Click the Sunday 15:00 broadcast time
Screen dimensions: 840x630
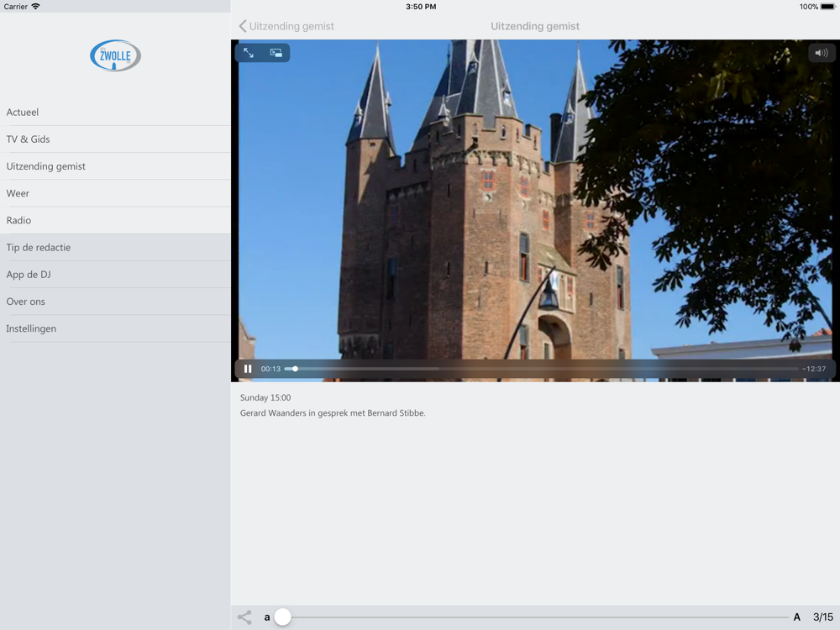(265, 397)
